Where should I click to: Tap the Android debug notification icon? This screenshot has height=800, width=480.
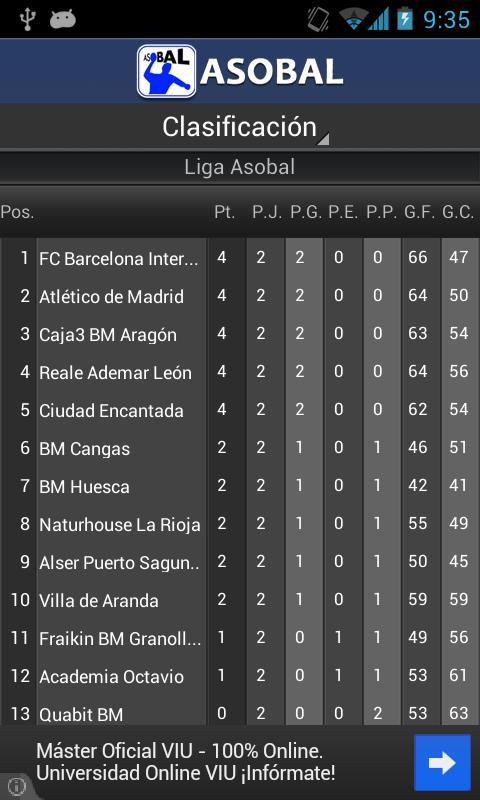pos(63,19)
